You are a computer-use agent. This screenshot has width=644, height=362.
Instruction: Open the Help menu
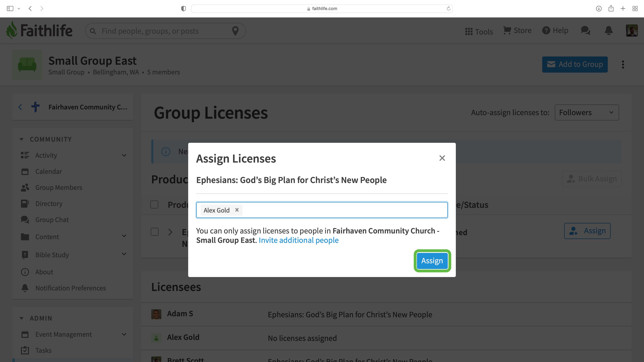(x=555, y=31)
